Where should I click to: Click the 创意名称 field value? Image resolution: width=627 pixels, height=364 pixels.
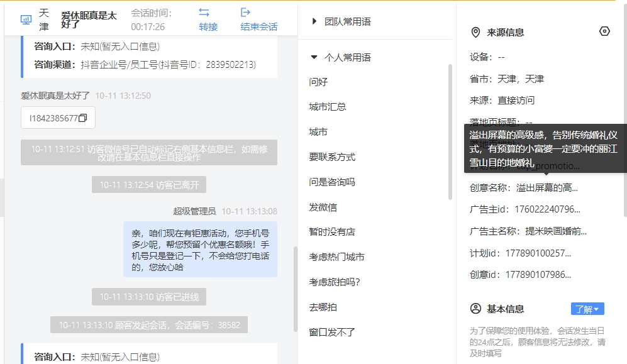click(547, 187)
